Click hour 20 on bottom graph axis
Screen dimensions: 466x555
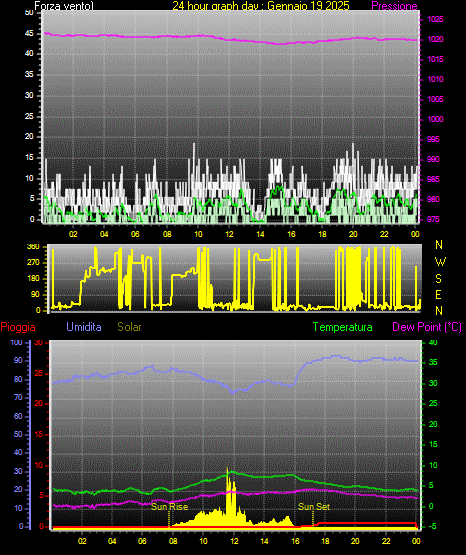pyautogui.click(x=355, y=541)
